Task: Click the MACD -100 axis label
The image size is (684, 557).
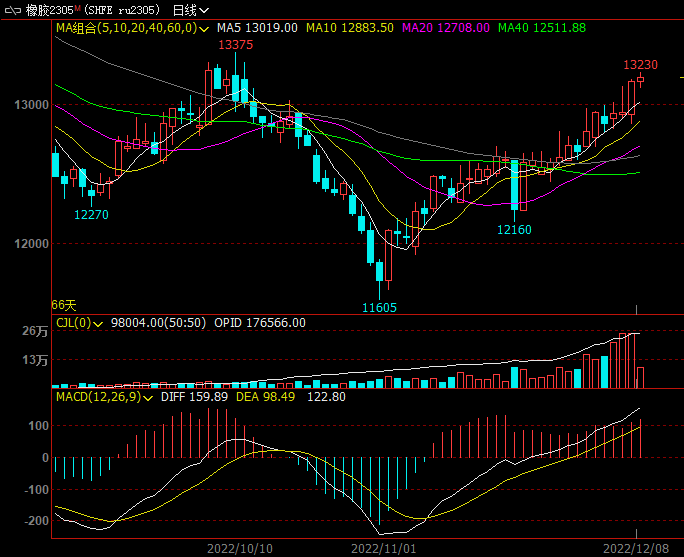Action: [37, 490]
